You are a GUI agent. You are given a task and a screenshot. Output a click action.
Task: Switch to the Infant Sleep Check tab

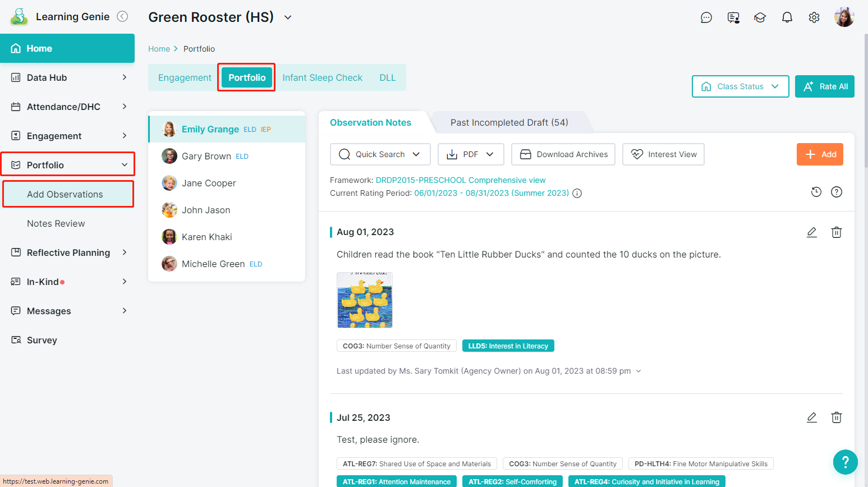tap(322, 77)
